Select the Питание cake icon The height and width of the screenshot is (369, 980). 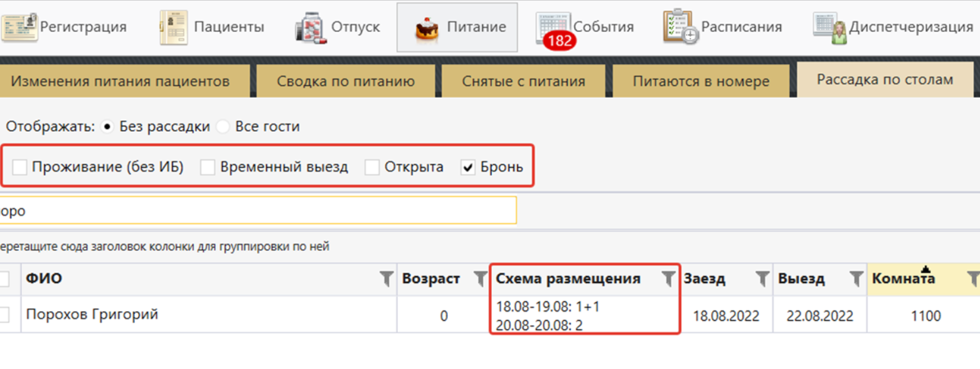(427, 28)
